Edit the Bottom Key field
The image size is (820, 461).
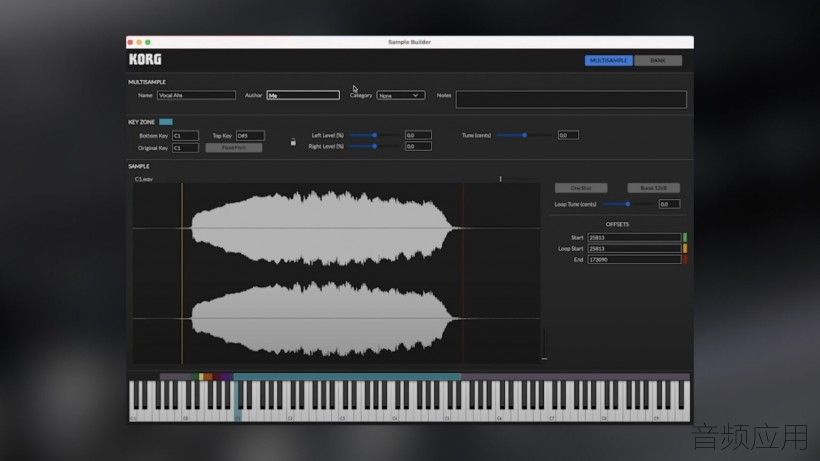tap(185, 135)
